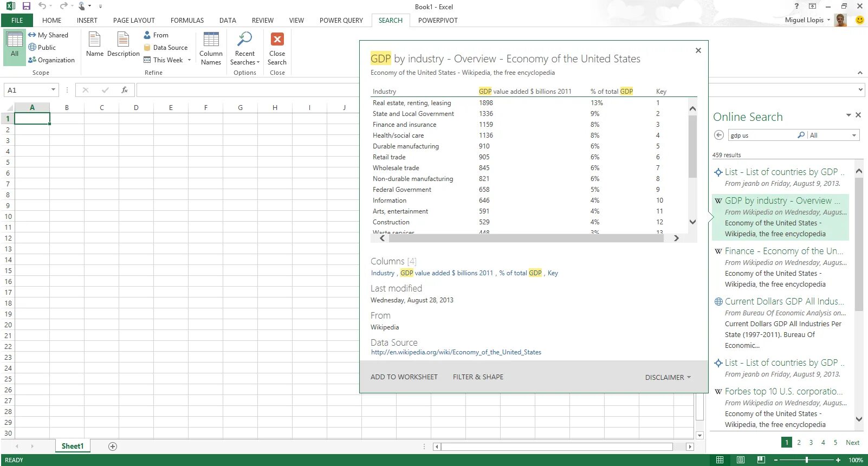Screen dimensions: 868x466
Task: Open the Disclaimer dropdown
Action: pyautogui.click(x=668, y=377)
